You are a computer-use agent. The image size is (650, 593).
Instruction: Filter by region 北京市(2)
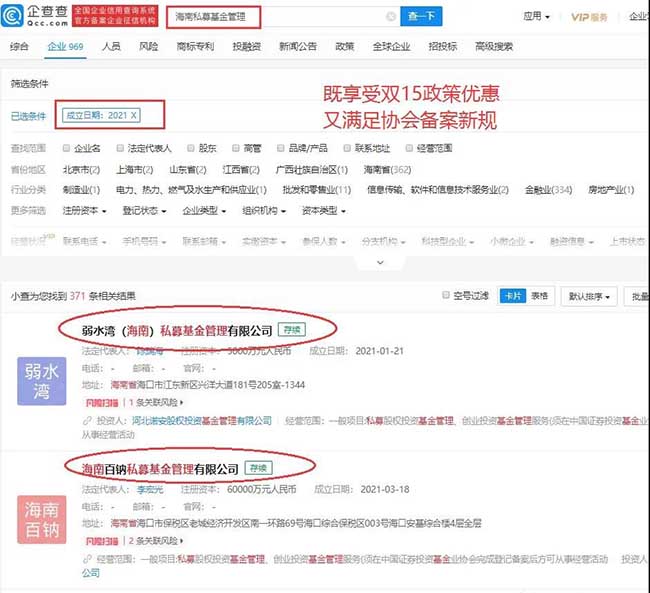click(x=81, y=170)
